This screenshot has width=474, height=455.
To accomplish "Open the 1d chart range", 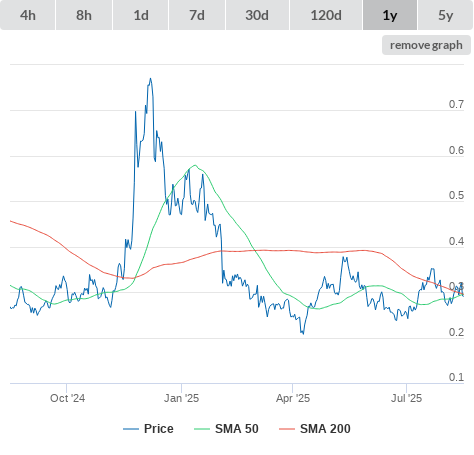I will [x=141, y=15].
